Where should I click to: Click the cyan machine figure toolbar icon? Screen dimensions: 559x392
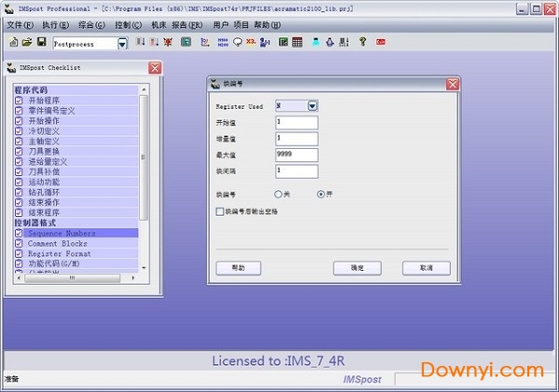tap(316, 42)
